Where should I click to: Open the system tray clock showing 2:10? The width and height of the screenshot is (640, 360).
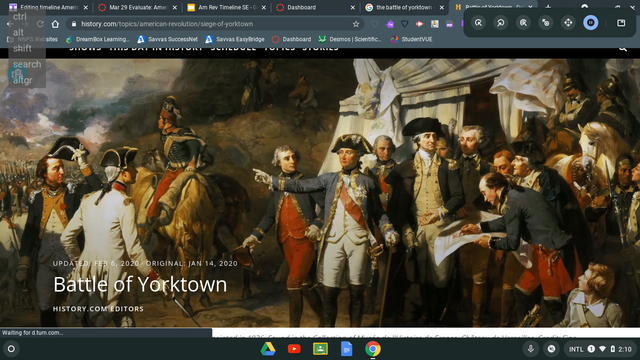point(624,349)
